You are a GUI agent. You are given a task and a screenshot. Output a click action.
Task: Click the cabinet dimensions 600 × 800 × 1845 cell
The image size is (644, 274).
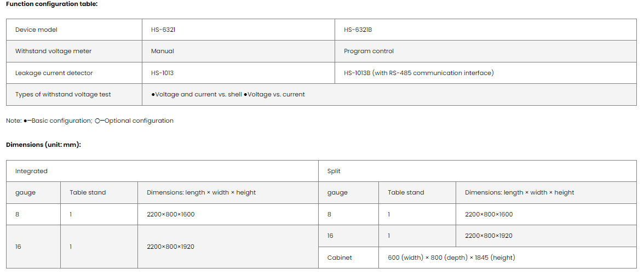click(x=451, y=258)
